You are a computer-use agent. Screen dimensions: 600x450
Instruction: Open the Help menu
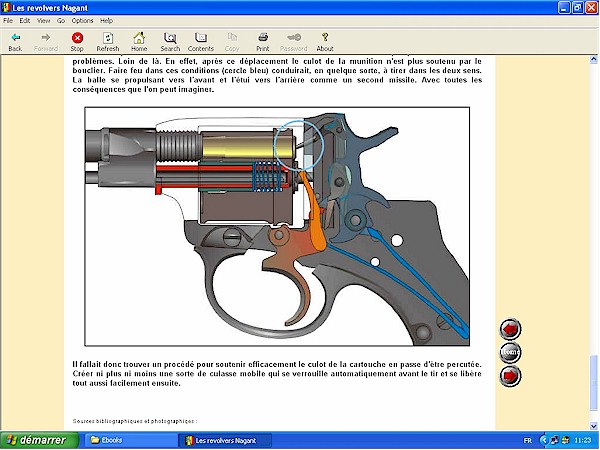106,21
